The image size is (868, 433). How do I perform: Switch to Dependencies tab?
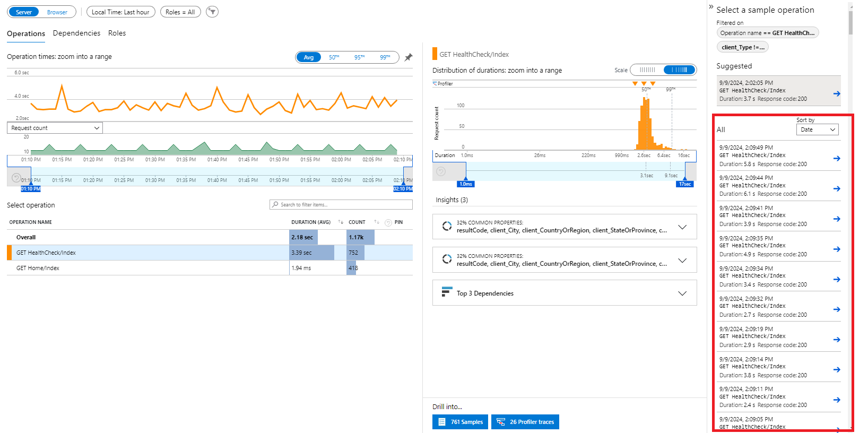pyautogui.click(x=76, y=33)
